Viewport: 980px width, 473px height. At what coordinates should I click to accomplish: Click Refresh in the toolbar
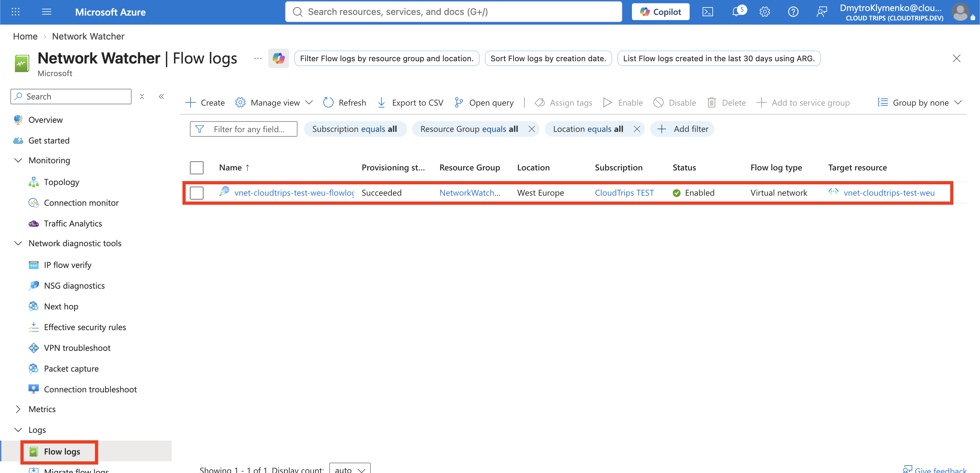pos(344,103)
